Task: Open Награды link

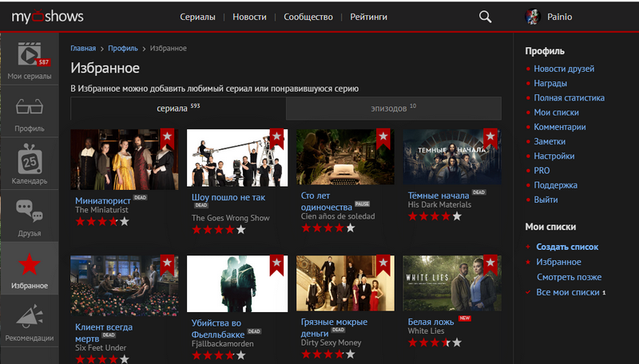Action: tap(550, 84)
